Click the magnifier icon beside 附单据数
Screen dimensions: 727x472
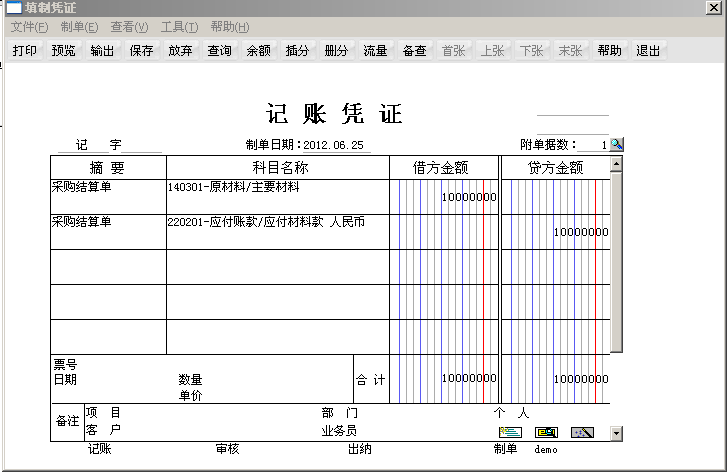pyautogui.click(x=616, y=145)
